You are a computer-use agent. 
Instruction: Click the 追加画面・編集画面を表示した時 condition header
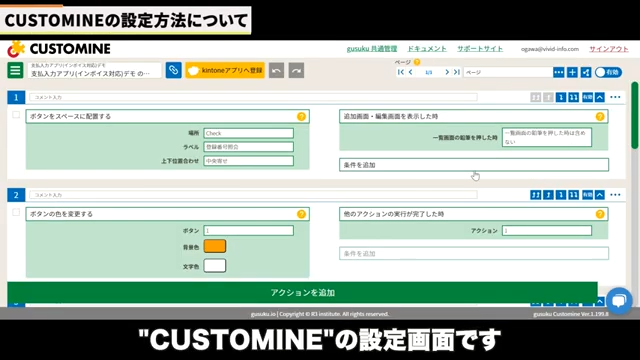pos(473,116)
